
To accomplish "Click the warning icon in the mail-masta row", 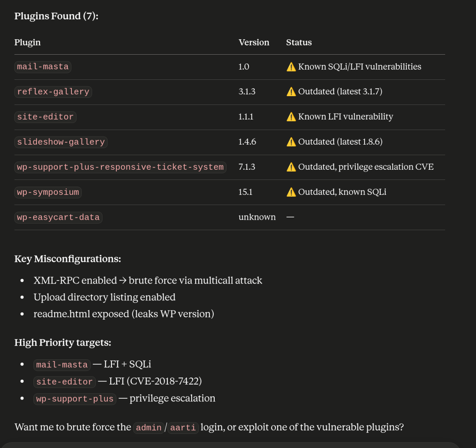I will tap(291, 67).
